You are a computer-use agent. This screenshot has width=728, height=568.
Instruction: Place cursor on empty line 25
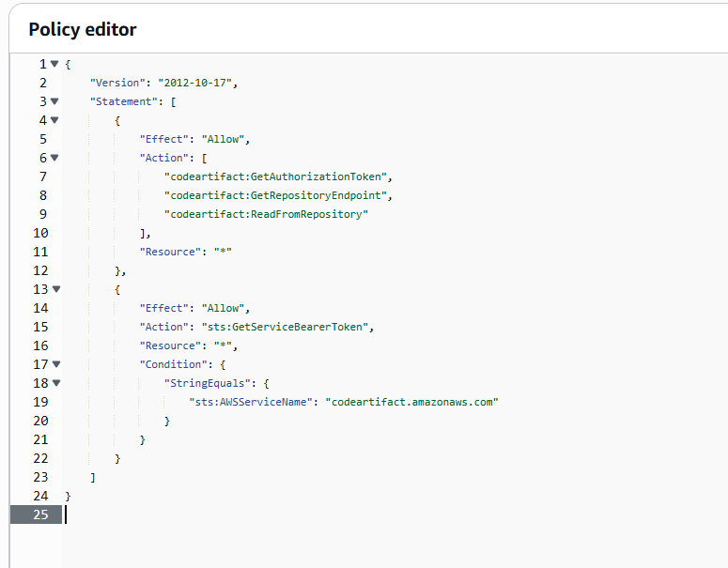click(395, 514)
